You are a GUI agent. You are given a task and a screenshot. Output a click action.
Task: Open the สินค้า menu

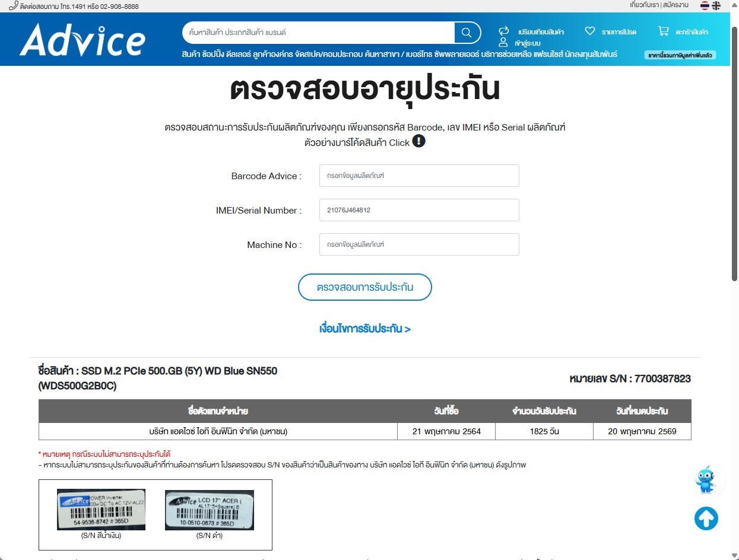click(x=191, y=55)
